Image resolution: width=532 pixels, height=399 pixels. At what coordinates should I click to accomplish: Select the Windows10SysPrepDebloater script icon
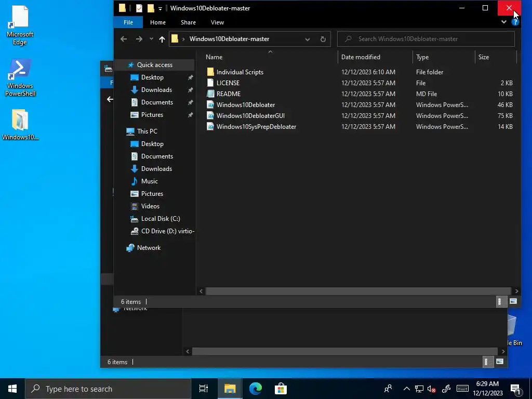coord(210,126)
